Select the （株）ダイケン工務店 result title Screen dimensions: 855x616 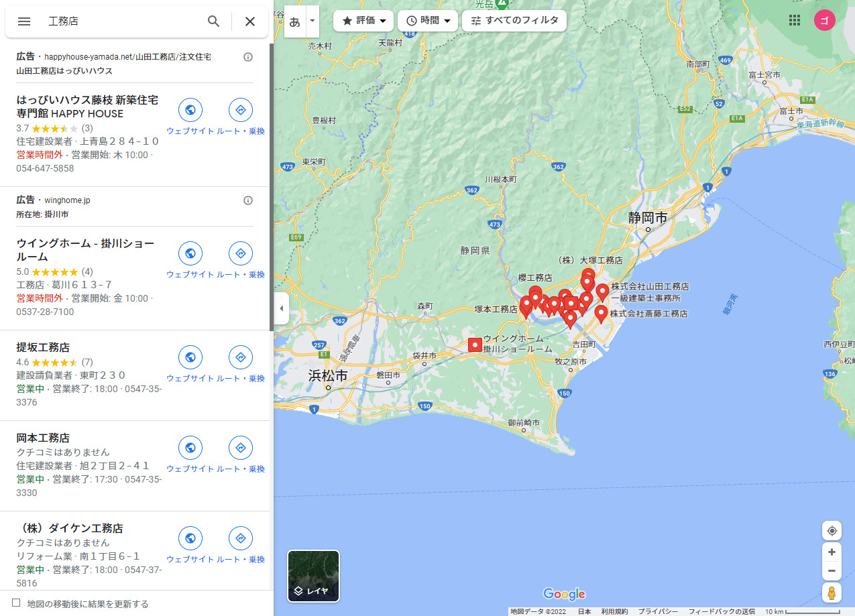pos(70,528)
